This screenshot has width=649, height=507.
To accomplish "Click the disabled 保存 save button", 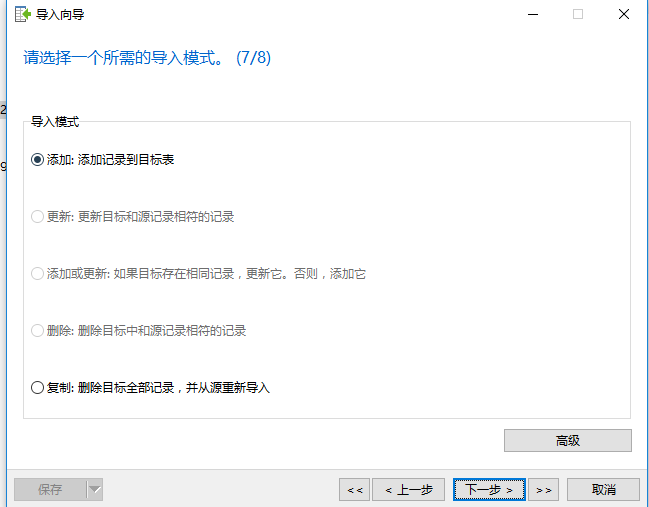I will [50, 490].
